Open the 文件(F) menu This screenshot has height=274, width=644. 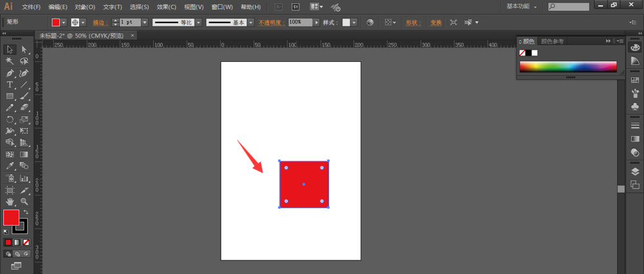coord(31,7)
